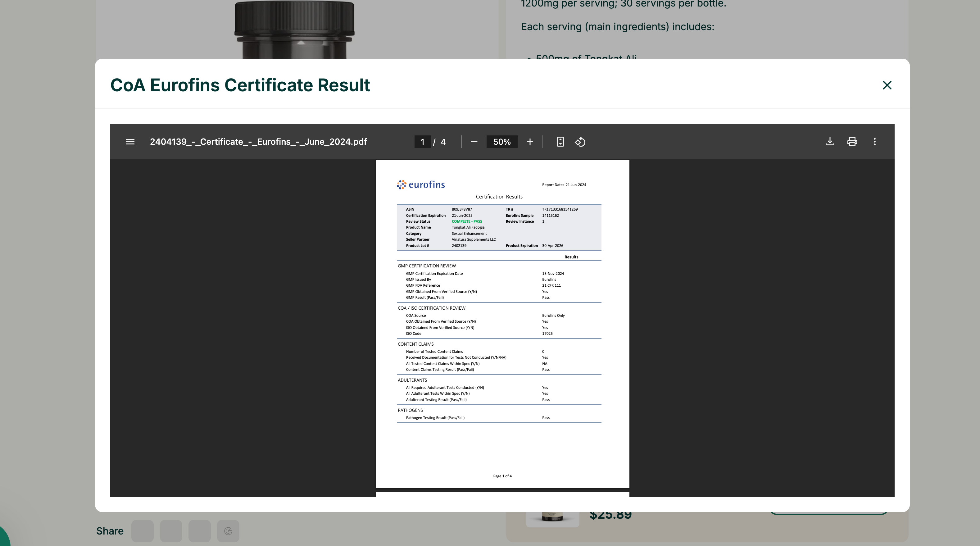Viewport: 980px width, 546px height.
Task: Open the three-dot options menu
Action: pos(875,142)
